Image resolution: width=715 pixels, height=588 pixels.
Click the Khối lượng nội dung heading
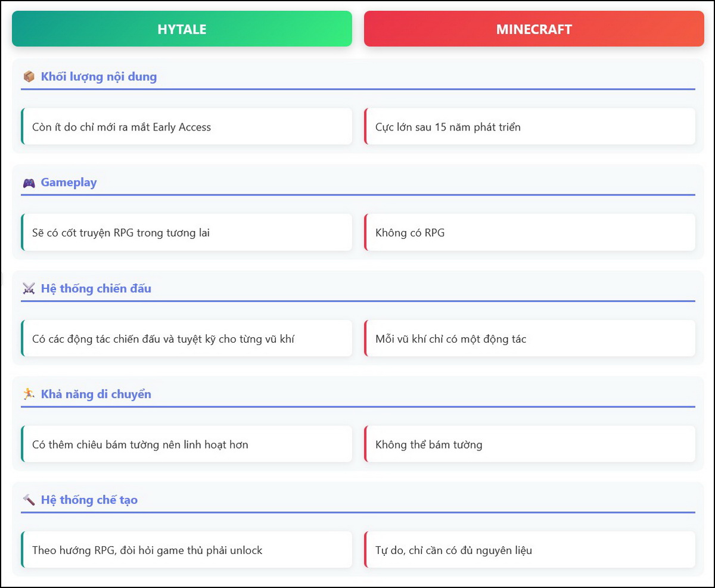click(x=99, y=77)
